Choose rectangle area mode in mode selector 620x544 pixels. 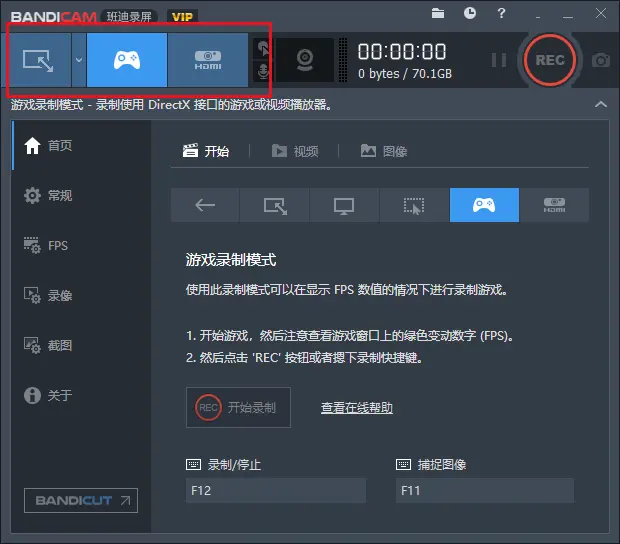275,205
